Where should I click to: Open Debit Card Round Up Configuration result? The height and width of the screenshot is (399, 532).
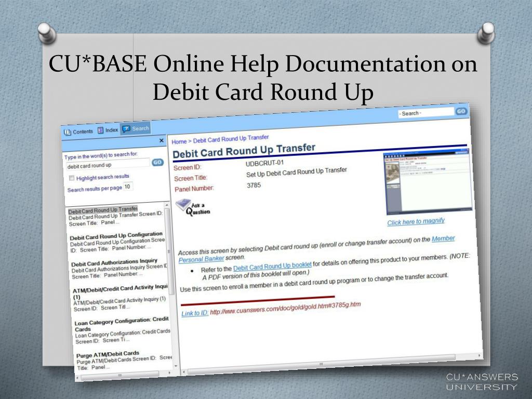tap(116, 235)
